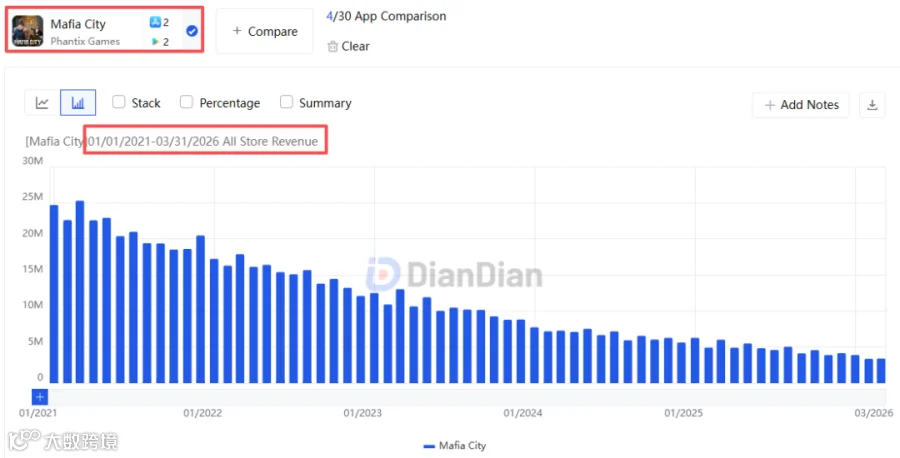The width and height of the screenshot is (900, 458).
Task: Click the chart range scrollbar track
Action: (x=466, y=397)
